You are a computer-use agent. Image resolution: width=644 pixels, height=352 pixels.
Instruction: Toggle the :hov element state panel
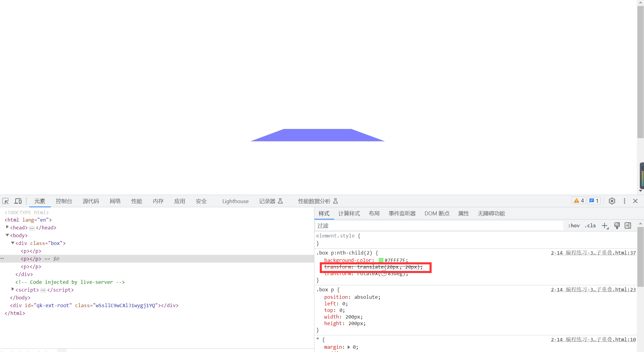click(574, 225)
